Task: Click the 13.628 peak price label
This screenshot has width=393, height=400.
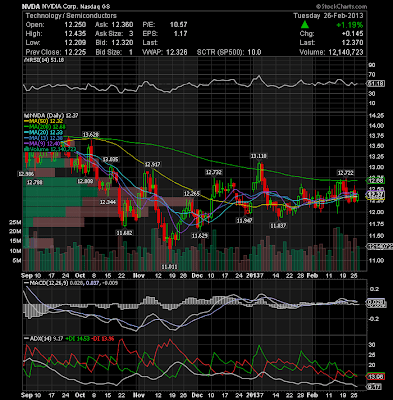Action: 91,135
